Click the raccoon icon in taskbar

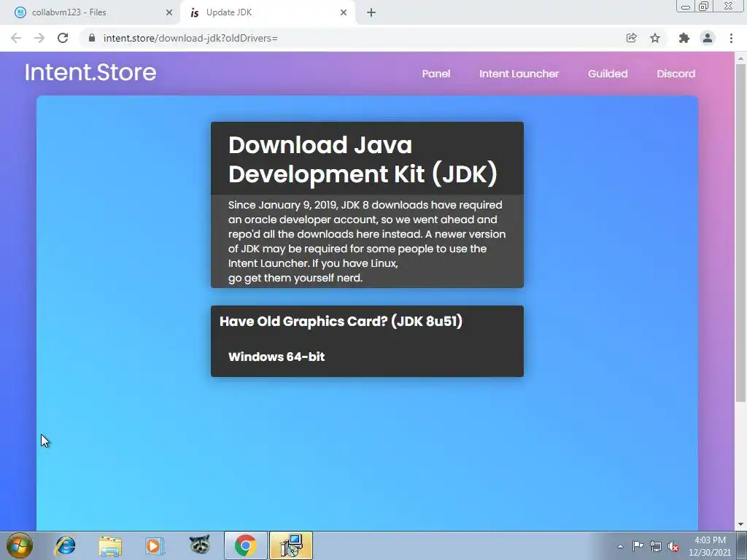[x=200, y=545]
